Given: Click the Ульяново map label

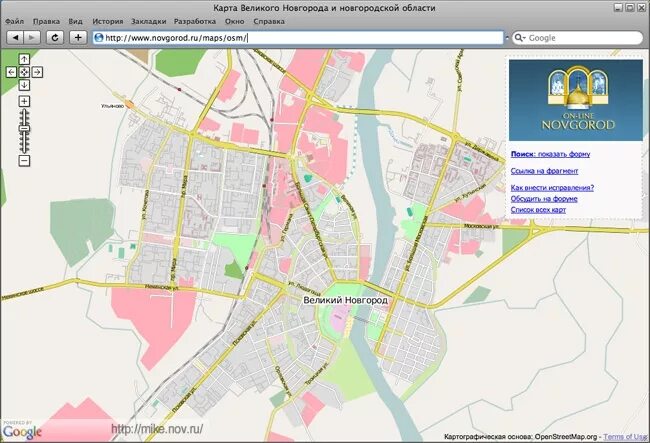Looking at the screenshot, I should coord(112,106).
